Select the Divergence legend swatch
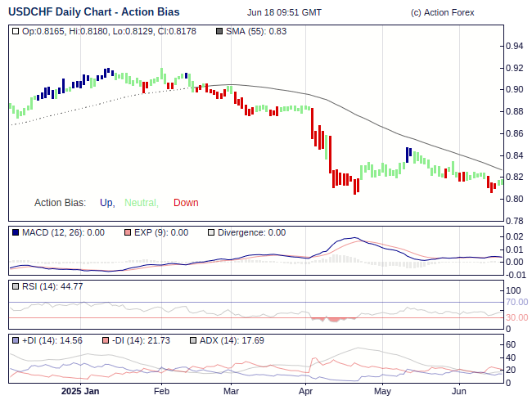 click(x=210, y=232)
